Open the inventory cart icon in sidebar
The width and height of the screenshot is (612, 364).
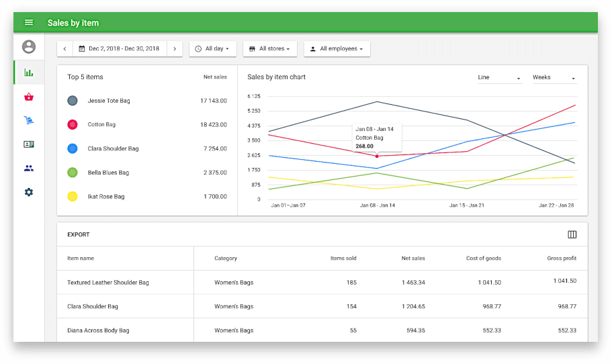tap(29, 121)
